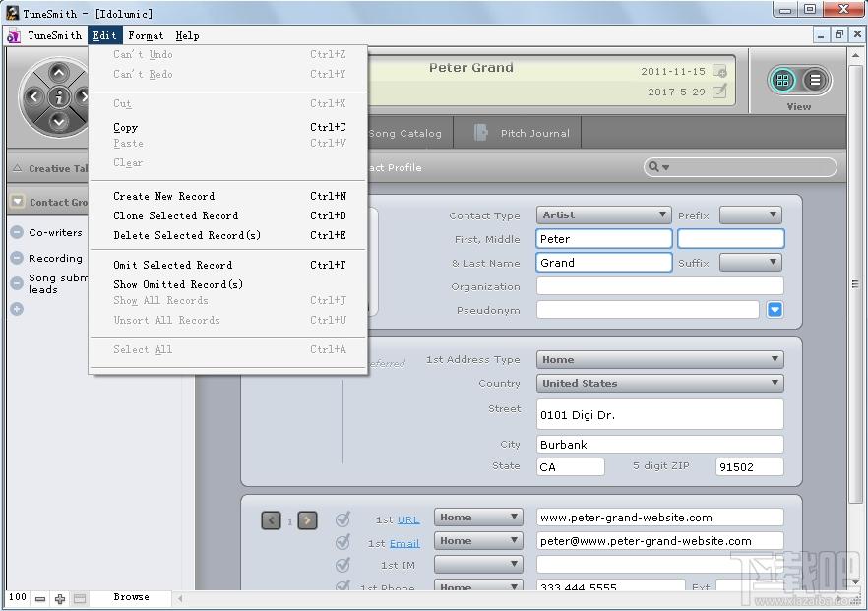Toggle the checkmark beside 1st Email
868x611 pixels.
pos(342,542)
